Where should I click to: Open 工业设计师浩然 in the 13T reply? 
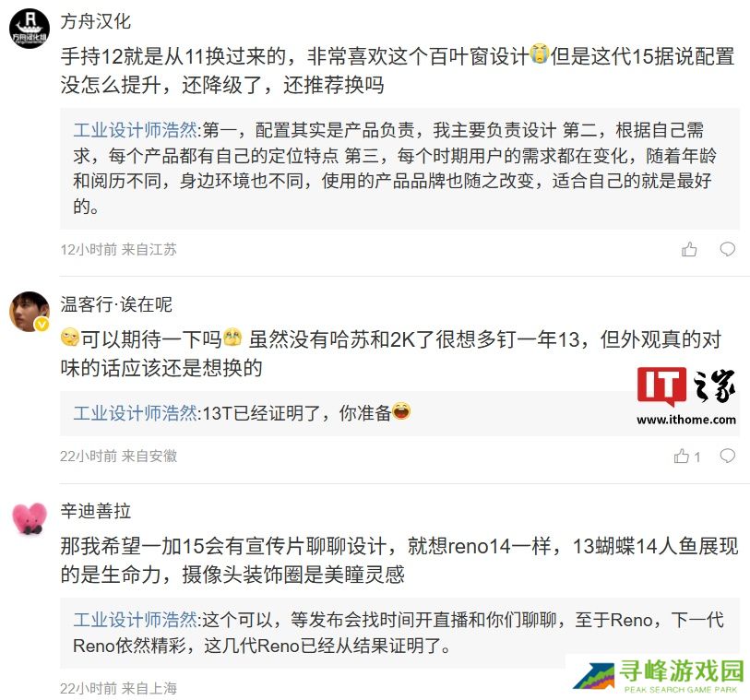tap(136, 413)
